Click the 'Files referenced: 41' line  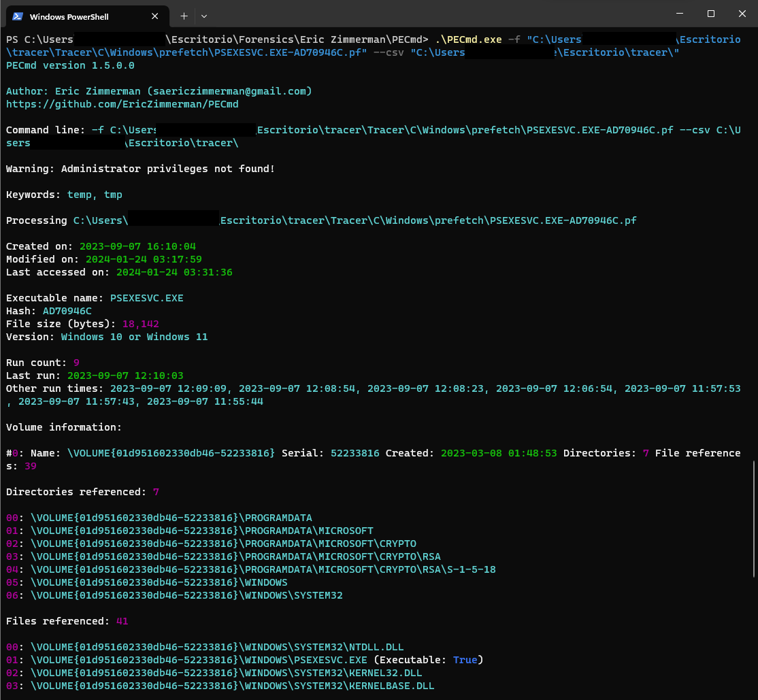tap(67, 621)
